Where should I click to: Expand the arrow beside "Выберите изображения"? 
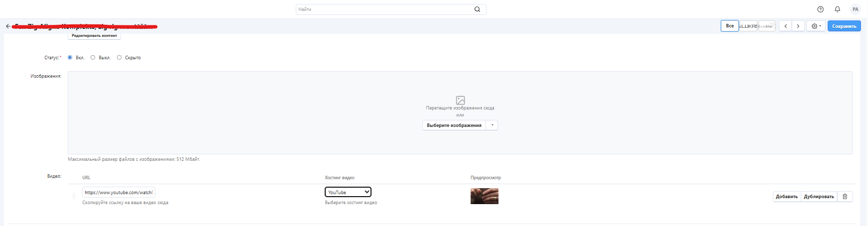(x=492, y=125)
